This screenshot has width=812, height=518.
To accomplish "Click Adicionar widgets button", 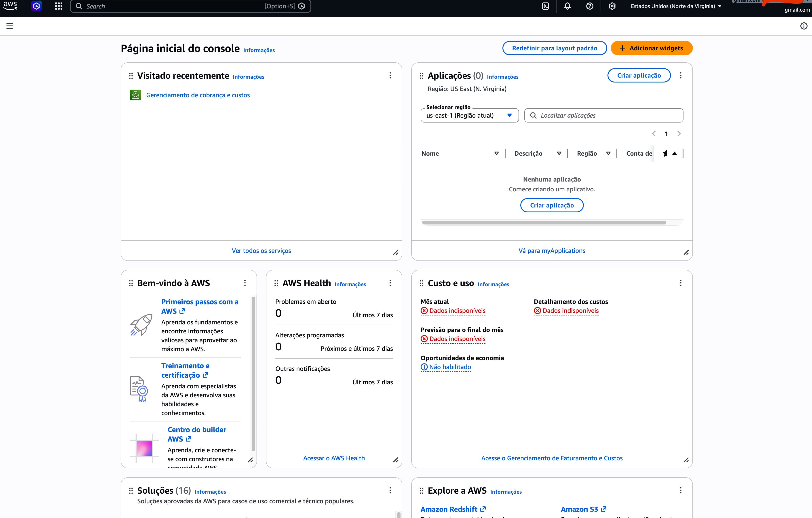I will point(652,48).
